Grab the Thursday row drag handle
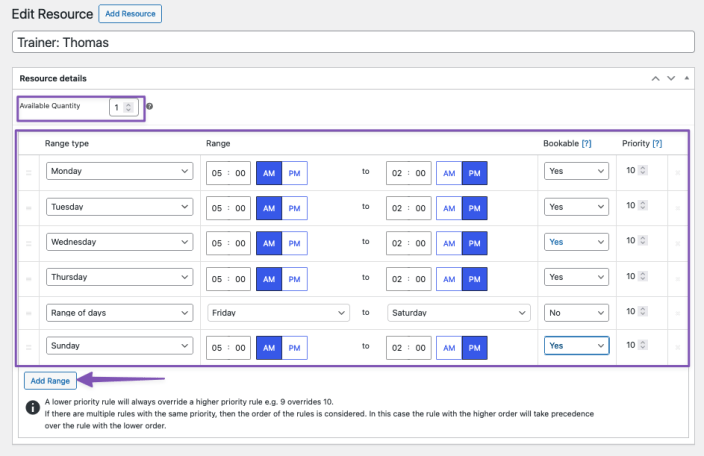Image resolution: width=704 pixels, height=456 pixels. 29,279
